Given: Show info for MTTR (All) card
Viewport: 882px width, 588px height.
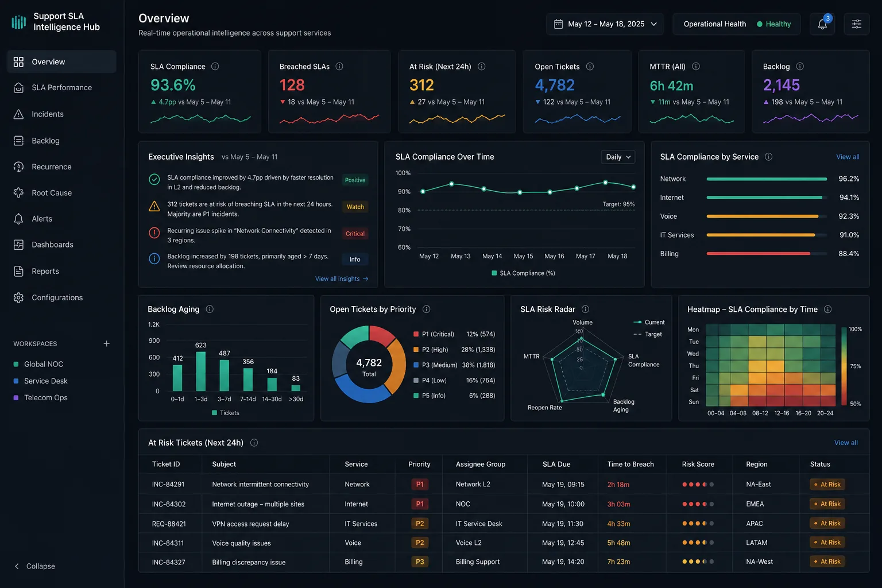Looking at the screenshot, I should [696, 67].
